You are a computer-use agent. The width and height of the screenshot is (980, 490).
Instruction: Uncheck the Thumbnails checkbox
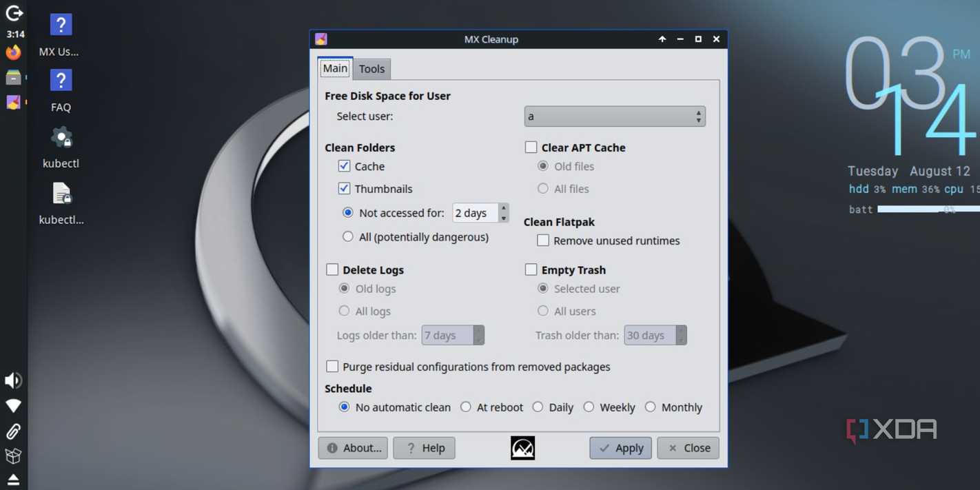344,189
